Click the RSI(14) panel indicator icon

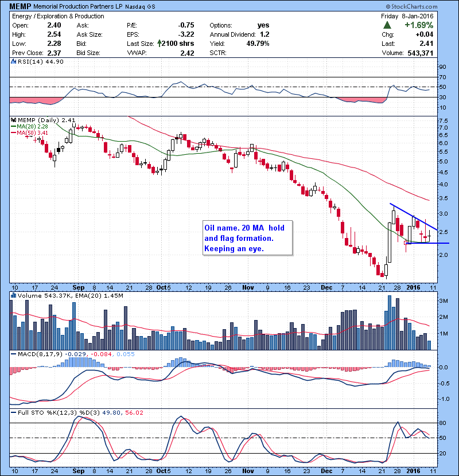[x=13, y=61]
